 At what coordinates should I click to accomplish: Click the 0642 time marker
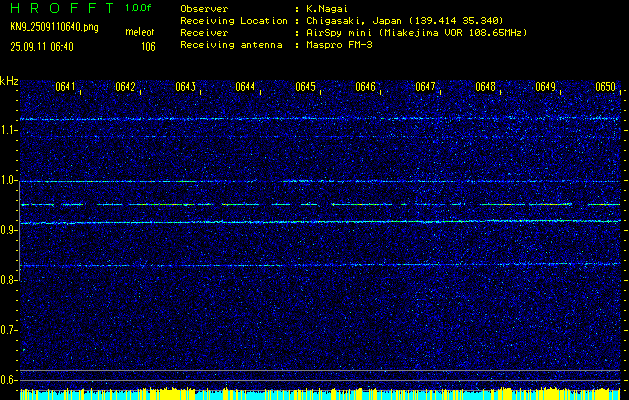click(x=125, y=87)
